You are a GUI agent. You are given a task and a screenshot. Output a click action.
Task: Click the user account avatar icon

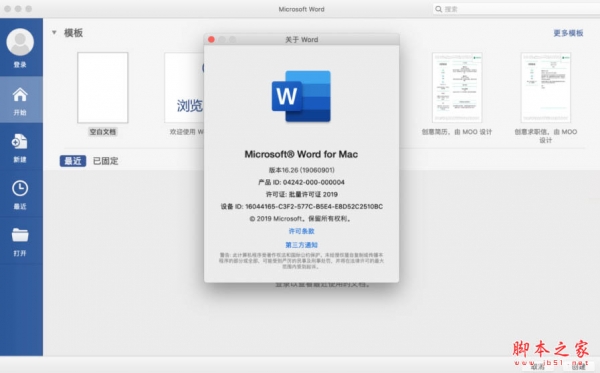[x=20, y=42]
